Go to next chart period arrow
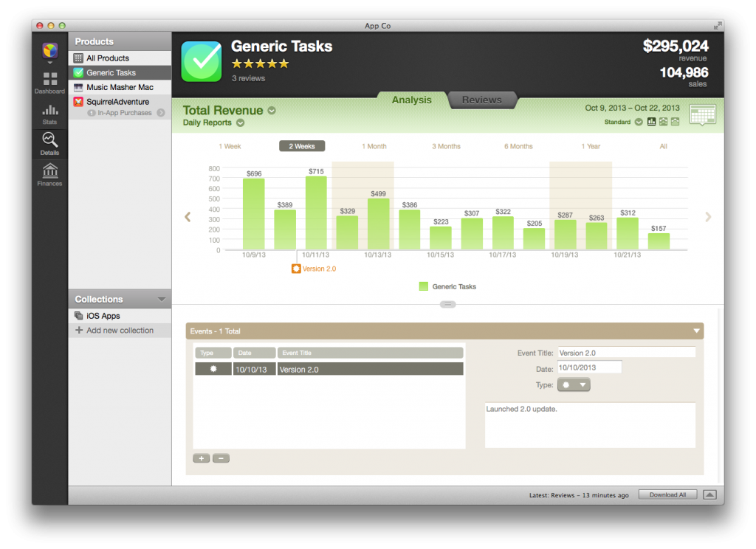The image size is (756, 549). point(708,217)
